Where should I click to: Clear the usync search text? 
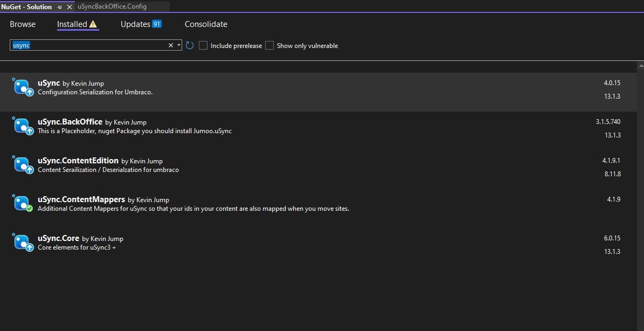pyautogui.click(x=171, y=45)
